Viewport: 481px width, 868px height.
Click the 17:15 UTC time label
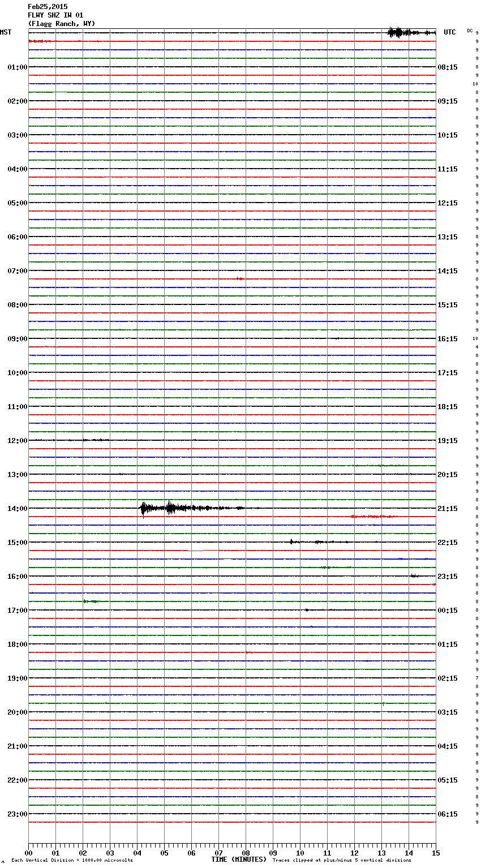(x=448, y=373)
